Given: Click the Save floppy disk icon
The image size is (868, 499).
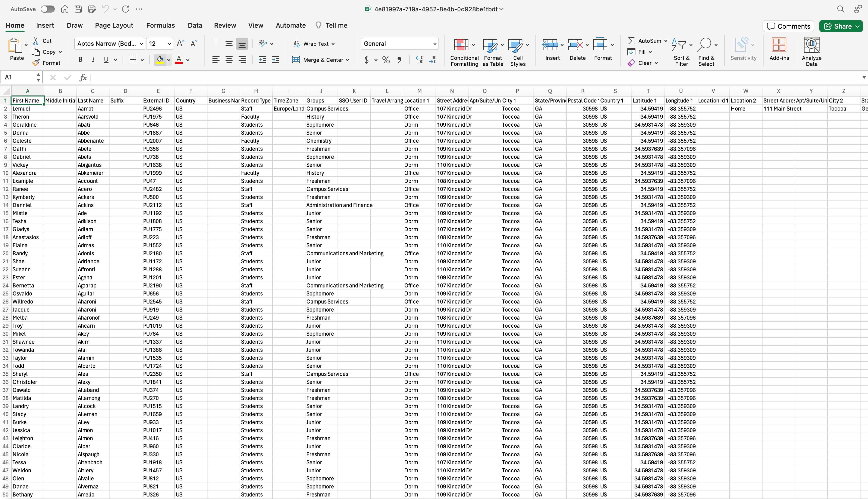Looking at the screenshot, I should point(78,9).
